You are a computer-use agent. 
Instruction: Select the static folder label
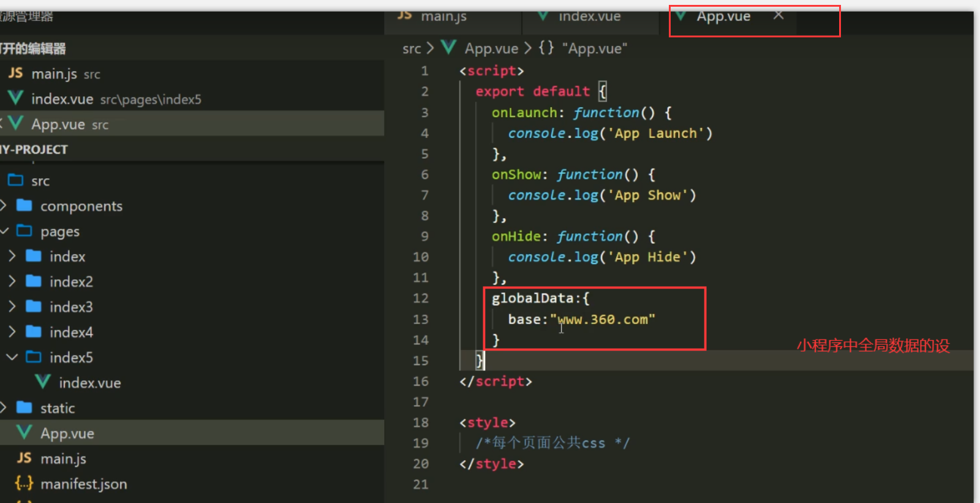[58, 408]
